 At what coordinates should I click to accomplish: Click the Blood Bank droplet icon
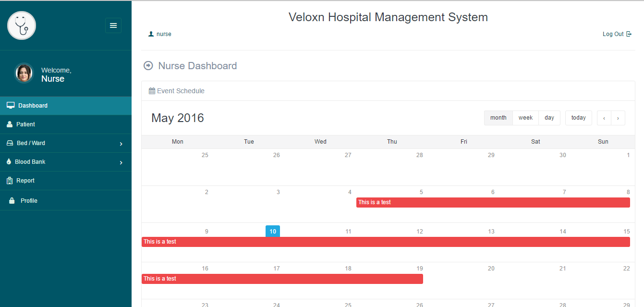tap(9, 162)
